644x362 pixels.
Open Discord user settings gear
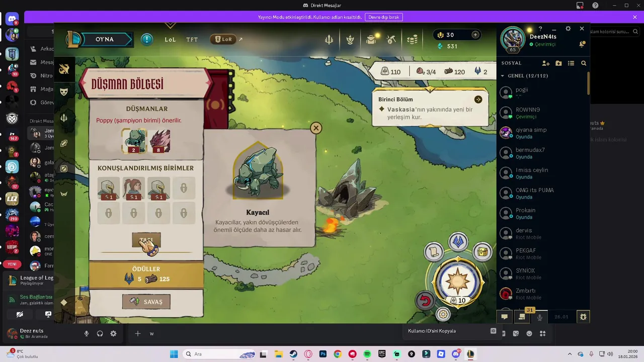point(113,333)
